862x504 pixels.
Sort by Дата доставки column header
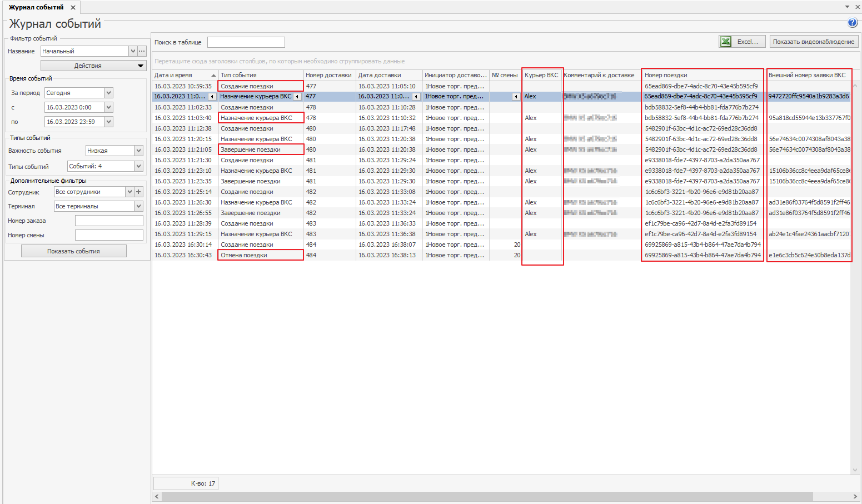[389, 75]
